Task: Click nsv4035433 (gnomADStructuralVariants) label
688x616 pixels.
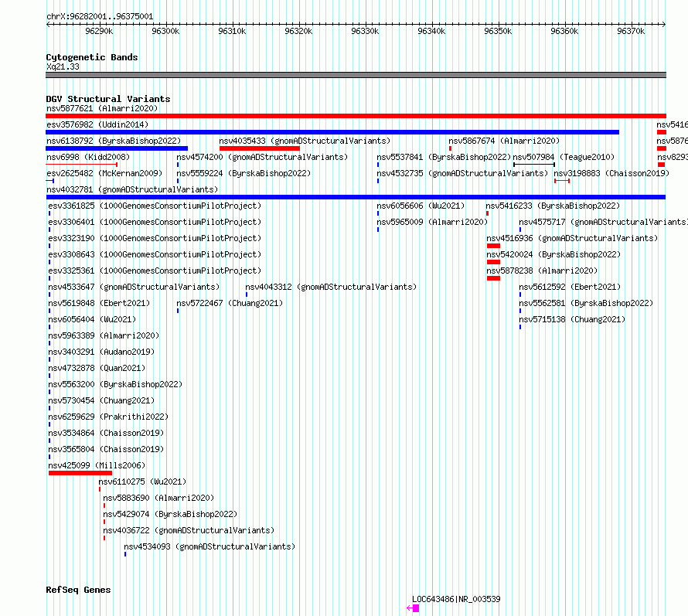Action: coord(305,141)
